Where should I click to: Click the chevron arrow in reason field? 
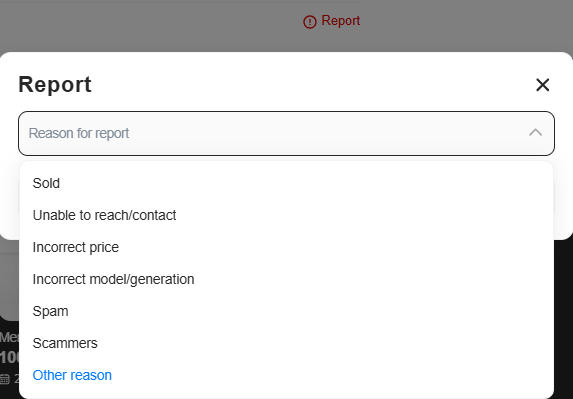tap(535, 133)
